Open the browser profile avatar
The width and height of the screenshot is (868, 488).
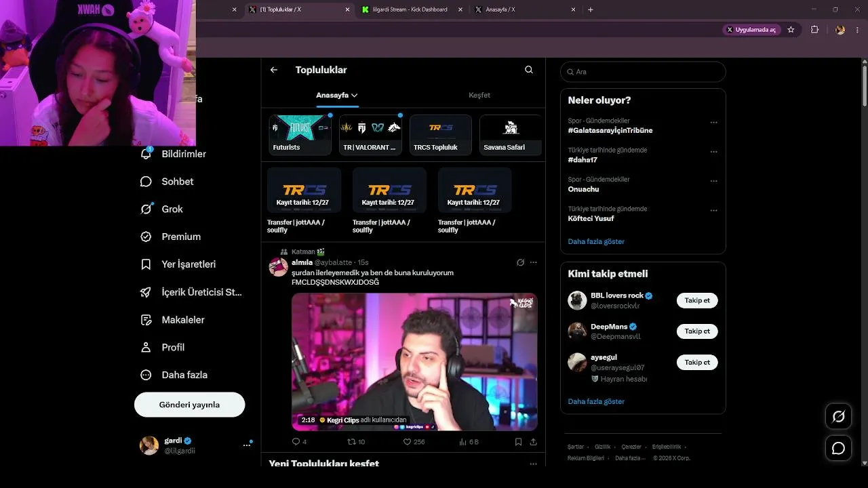840,30
